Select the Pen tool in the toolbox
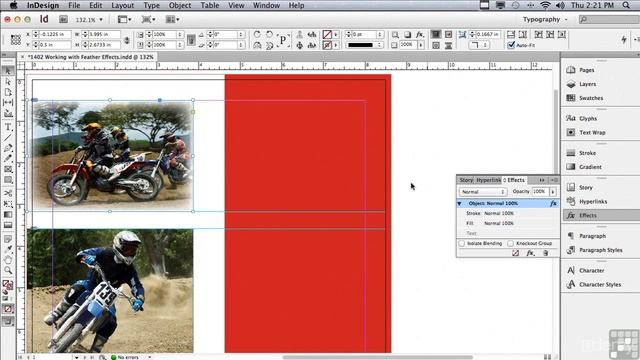Image resolution: width=640 pixels, height=360 pixels. [x=8, y=148]
